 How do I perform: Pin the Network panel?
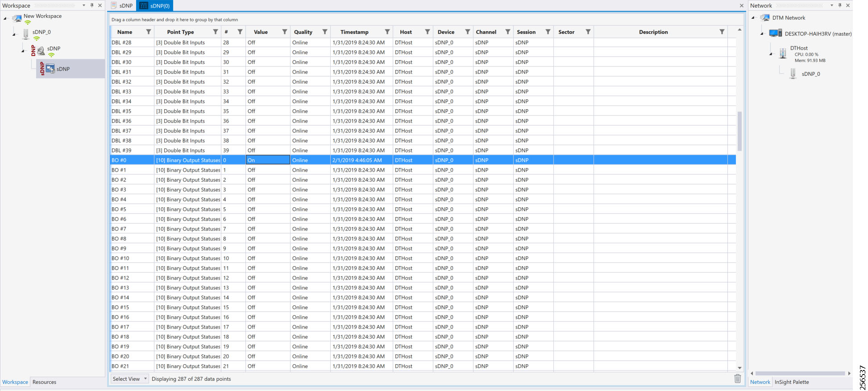840,5
